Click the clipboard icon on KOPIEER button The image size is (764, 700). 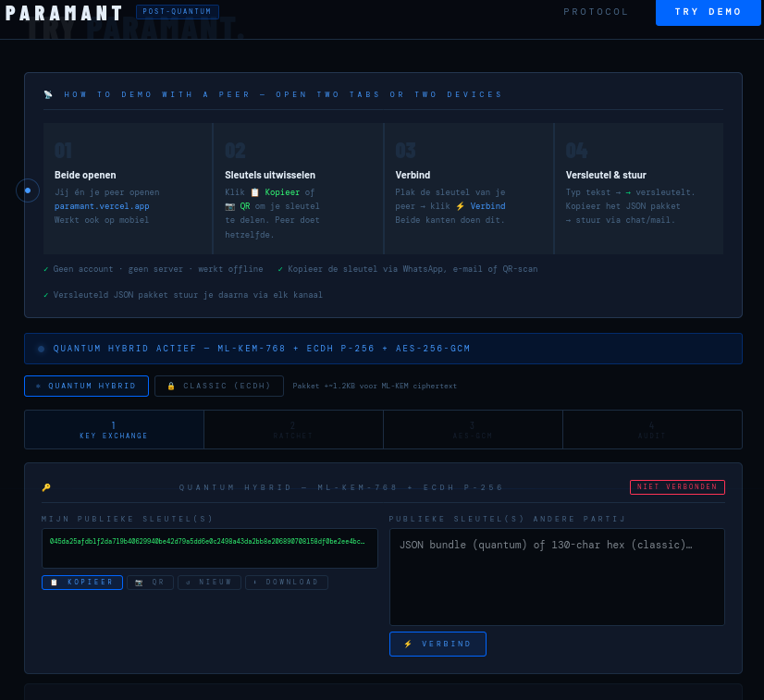55,583
